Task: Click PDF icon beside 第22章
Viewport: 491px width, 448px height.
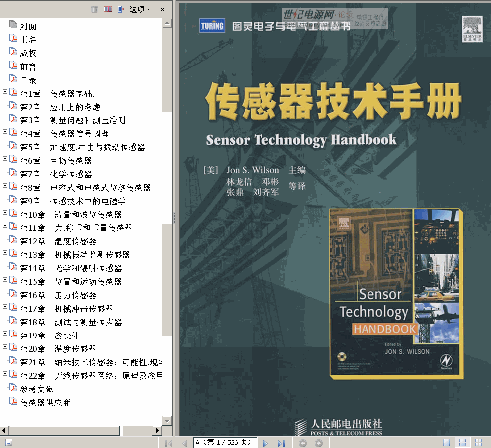Action: pos(13,374)
